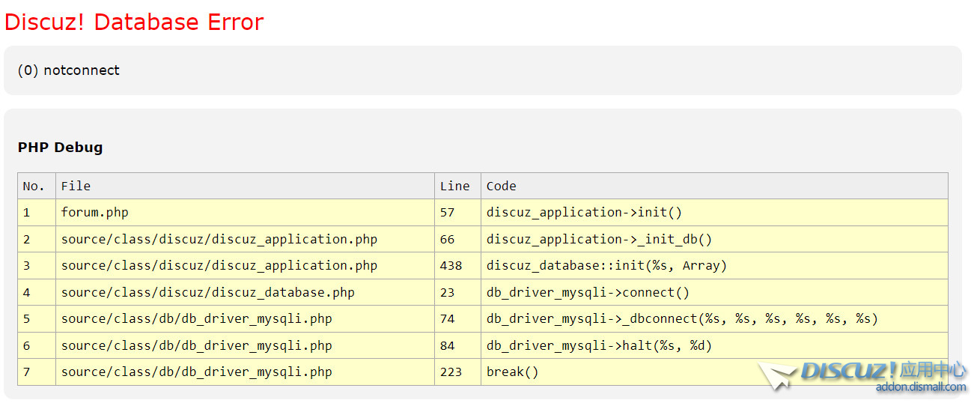Click the "Discuz! Database Error" heading

click(134, 22)
